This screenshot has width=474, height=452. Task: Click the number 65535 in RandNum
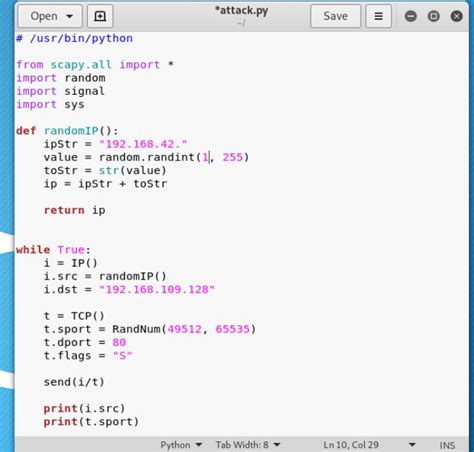232,329
